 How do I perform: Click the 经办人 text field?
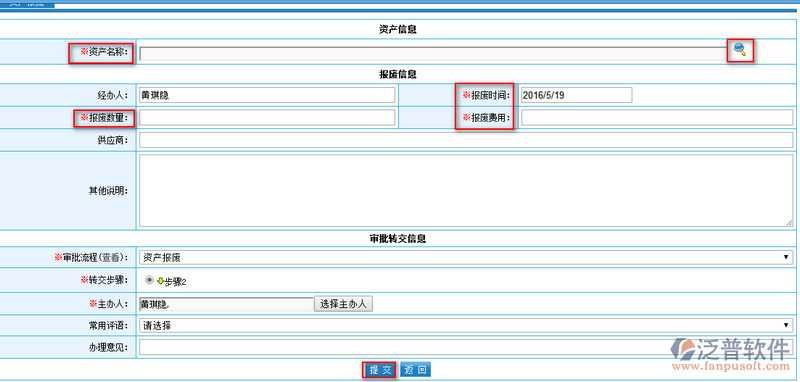pos(267,95)
